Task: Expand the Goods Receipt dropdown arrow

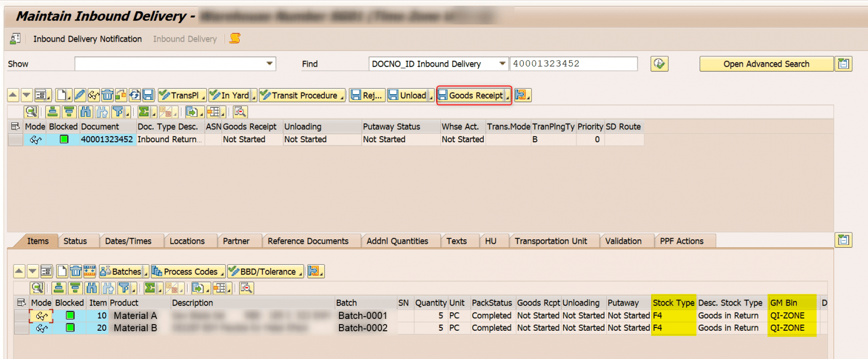Action: [507, 95]
